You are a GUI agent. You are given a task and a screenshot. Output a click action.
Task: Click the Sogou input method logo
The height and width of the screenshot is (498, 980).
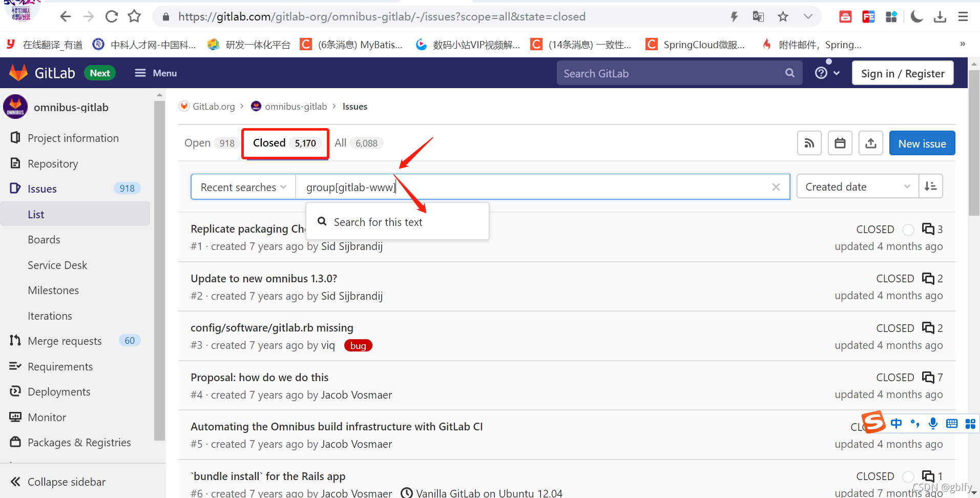[x=873, y=422]
